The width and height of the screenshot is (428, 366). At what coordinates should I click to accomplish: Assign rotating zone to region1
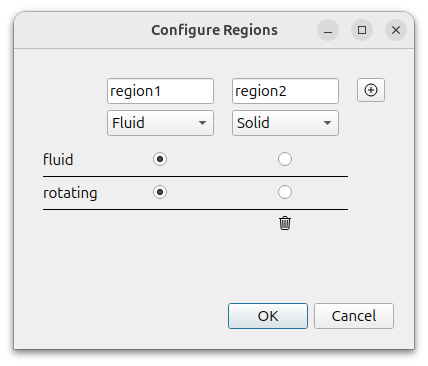point(160,192)
